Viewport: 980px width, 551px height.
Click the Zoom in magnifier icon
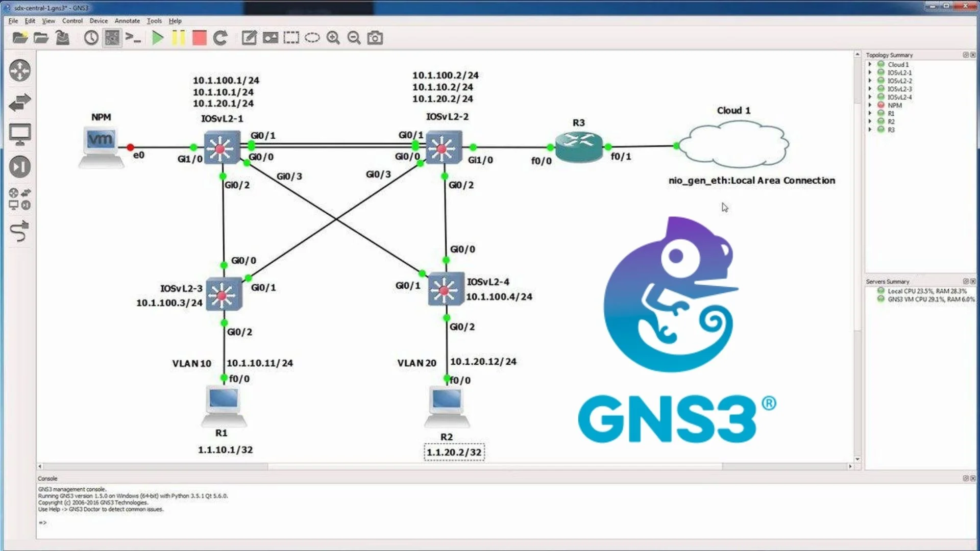tap(333, 38)
